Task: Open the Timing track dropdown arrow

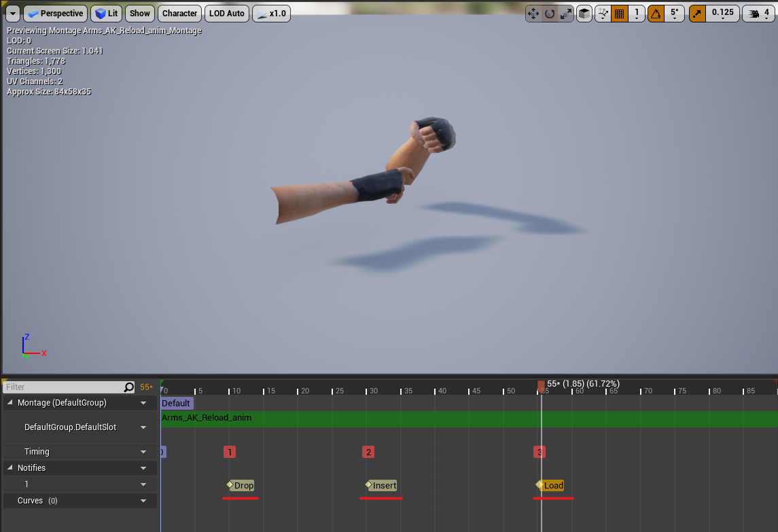Action: [x=143, y=452]
